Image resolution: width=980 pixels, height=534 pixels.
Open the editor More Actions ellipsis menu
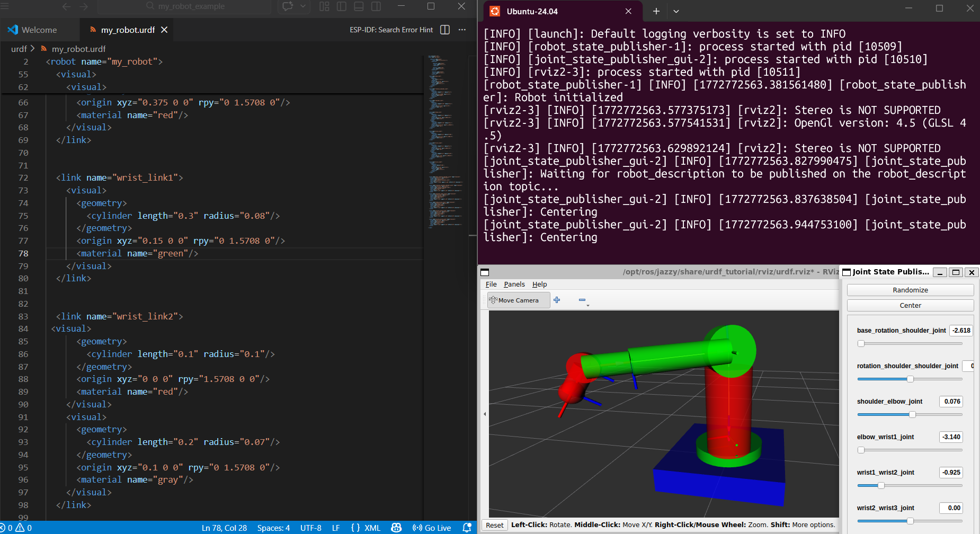(462, 30)
